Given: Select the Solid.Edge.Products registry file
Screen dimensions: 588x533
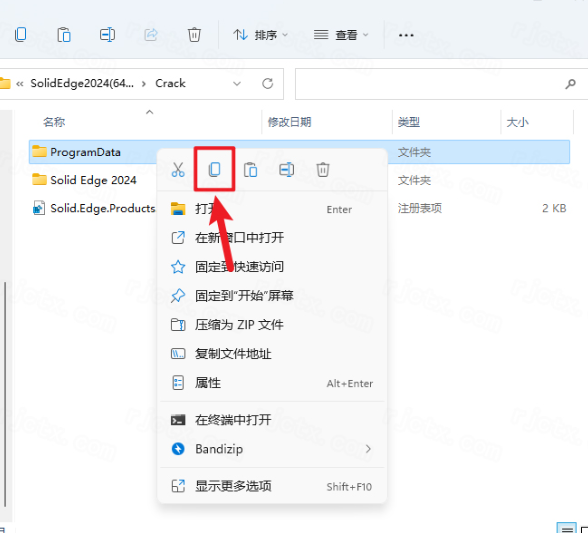Looking at the screenshot, I should click(94, 208).
